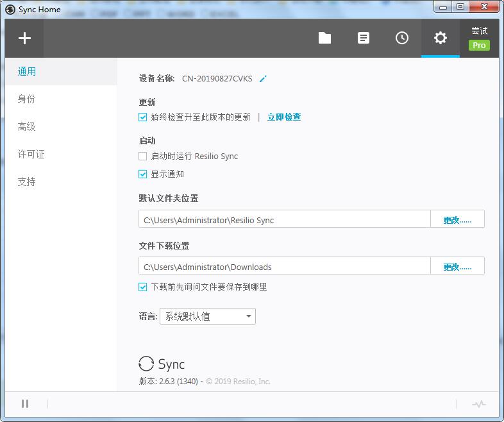The image size is (504, 422).
Task: Open the 语言 dropdown 系统默认值
Action: [x=208, y=316]
